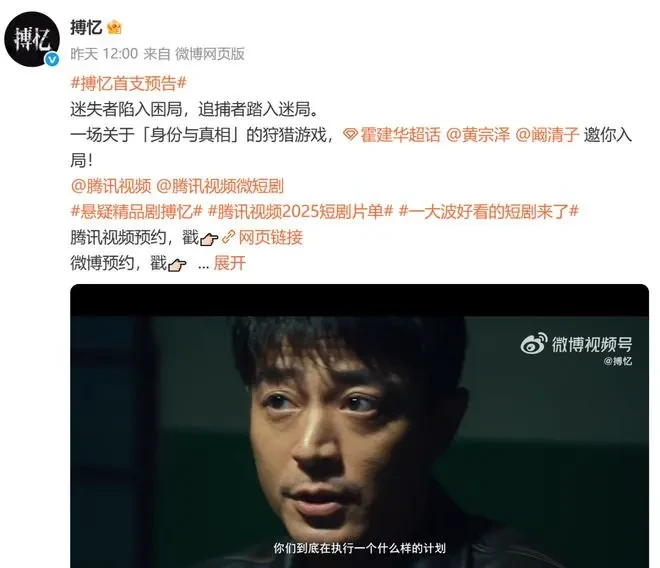
Task: Follow the 网页链接 web link
Action: [271, 237]
